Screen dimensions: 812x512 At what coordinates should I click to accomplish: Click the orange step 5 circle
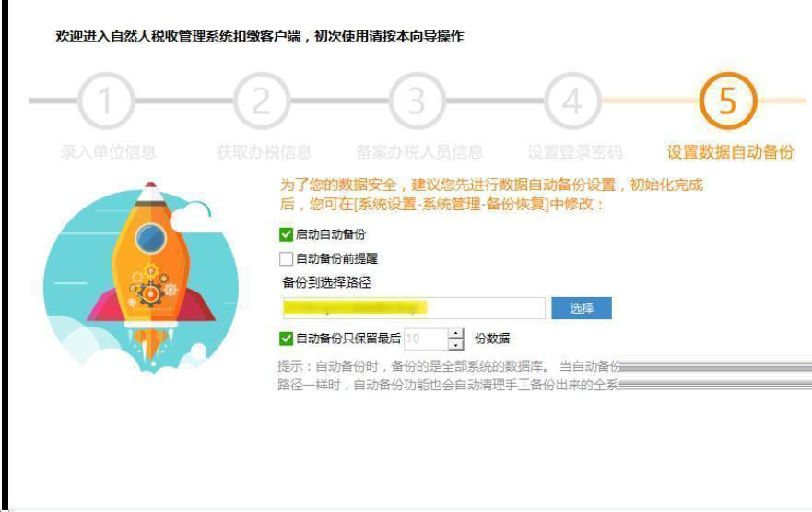coord(727,101)
